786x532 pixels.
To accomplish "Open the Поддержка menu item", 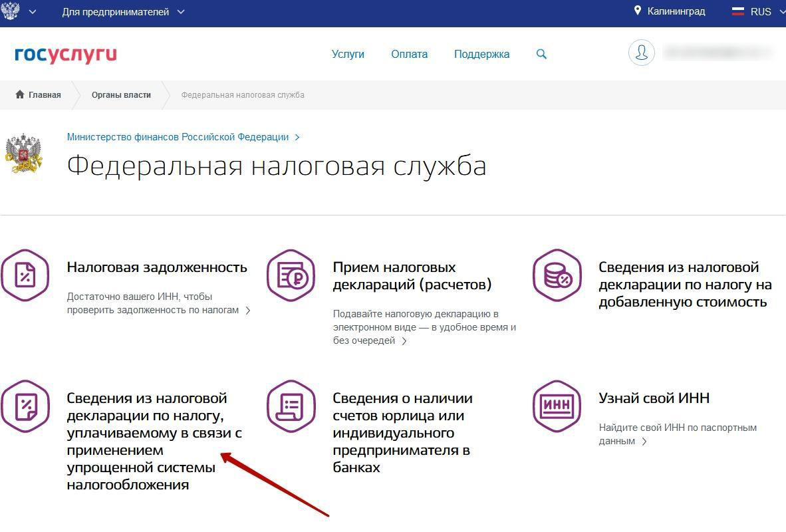I will (481, 54).
